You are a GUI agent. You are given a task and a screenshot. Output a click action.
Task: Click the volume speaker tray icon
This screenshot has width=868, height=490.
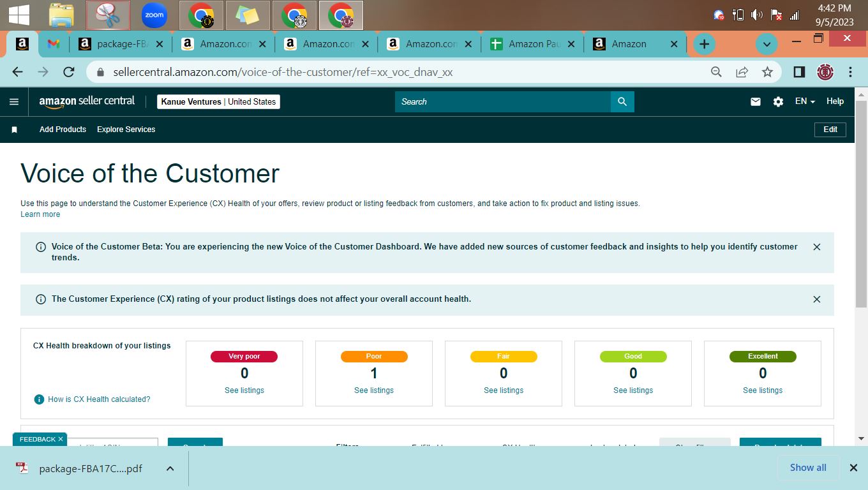coord(757,15)
